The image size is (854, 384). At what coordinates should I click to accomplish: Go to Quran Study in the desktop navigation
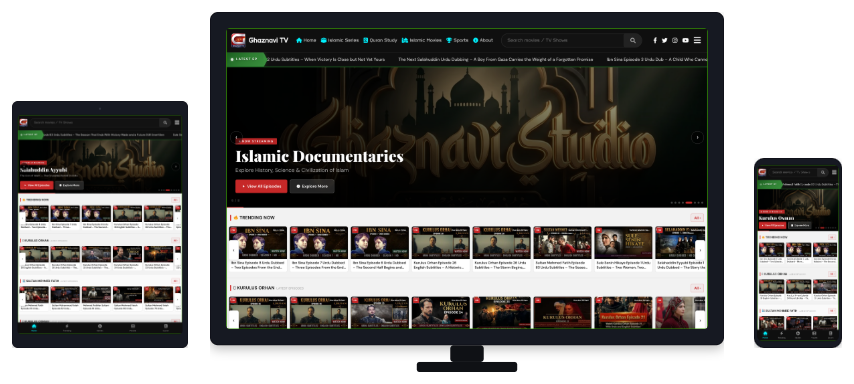380,40
